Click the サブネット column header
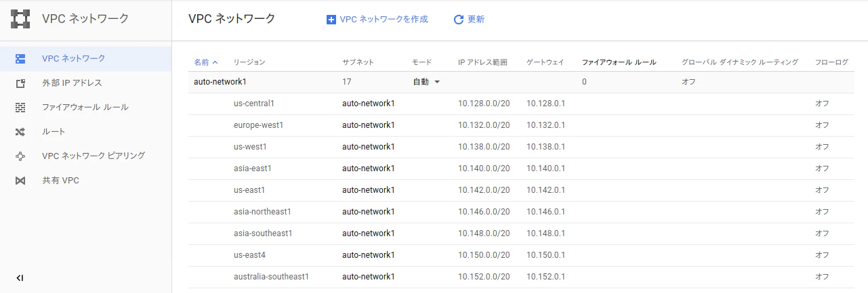 (358, 62)
